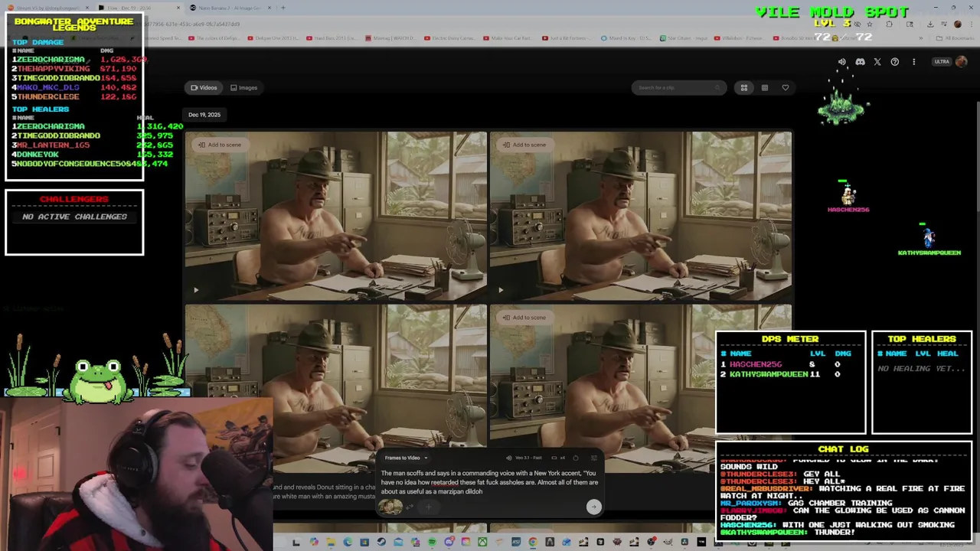
Task: Click ZEEROCHARISMA in Top Damage list
Action: (x=51, y=60)
